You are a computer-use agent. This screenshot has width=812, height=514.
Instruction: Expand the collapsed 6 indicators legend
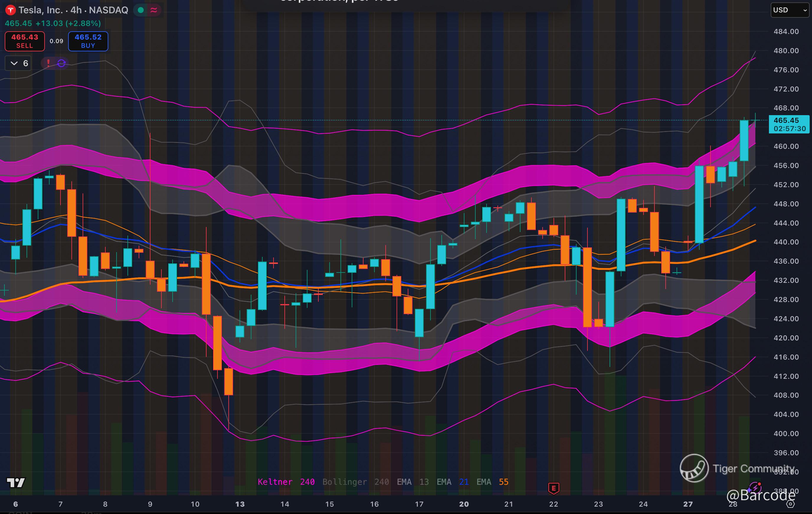[19, 63]
